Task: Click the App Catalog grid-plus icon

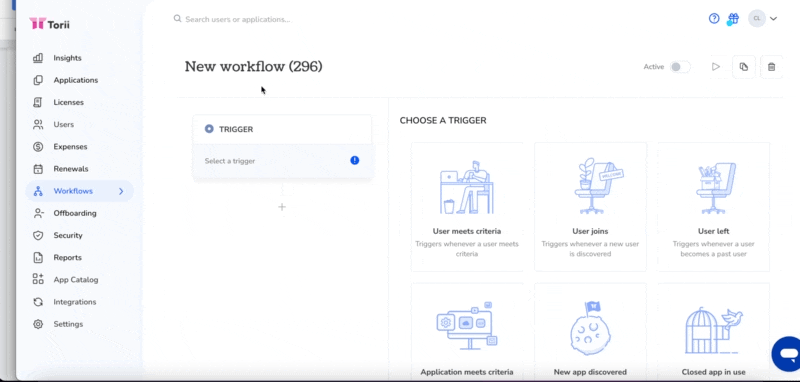Action: click(38, 279)
